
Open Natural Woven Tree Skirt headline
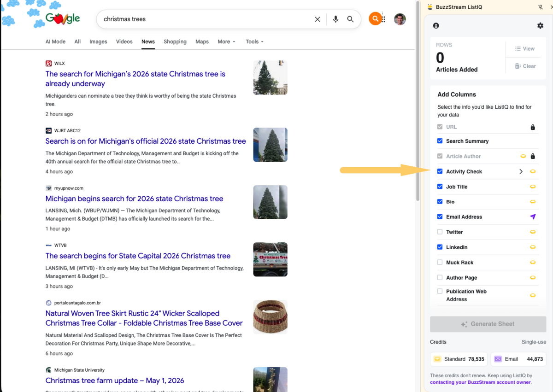[x=144, y=318]
